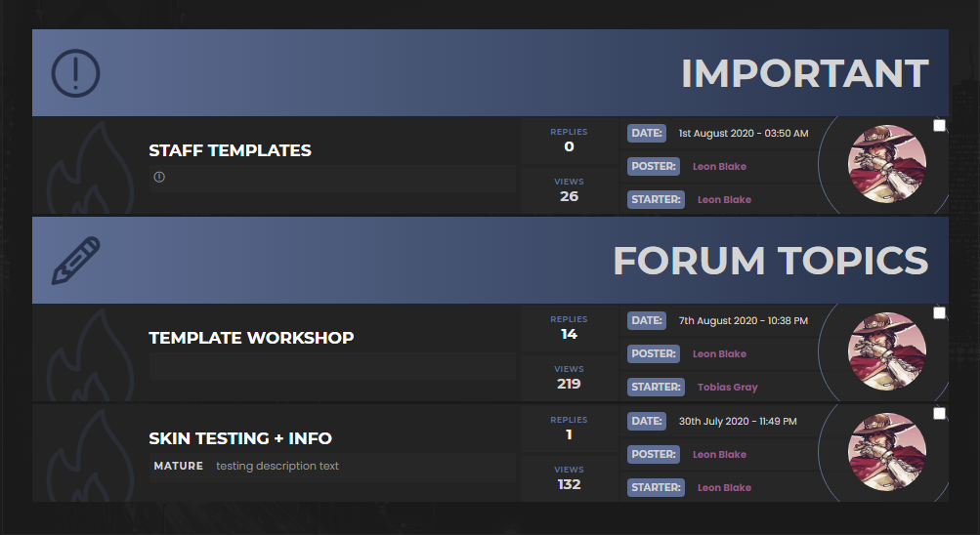Screen dimensions: 980x535
Task: Open the Template Workshop topic
Action: click(x=251, y=339)
